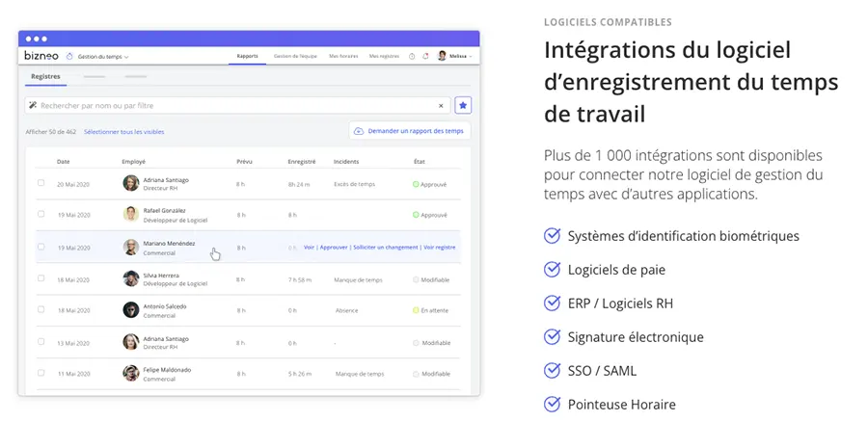Tick the checkbox for 20 Mai Adriana Santiago
868x422 pixels.
point(41,182)
